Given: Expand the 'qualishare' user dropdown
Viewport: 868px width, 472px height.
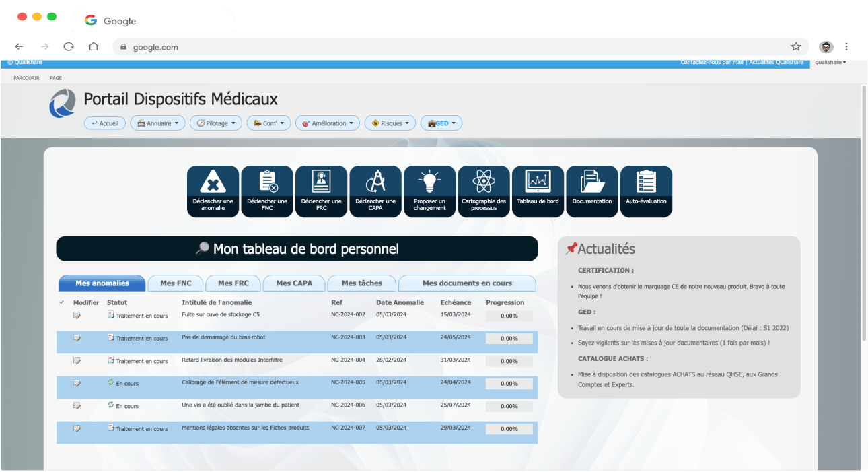Looking at the screenshot, I should tap(830, 61).
